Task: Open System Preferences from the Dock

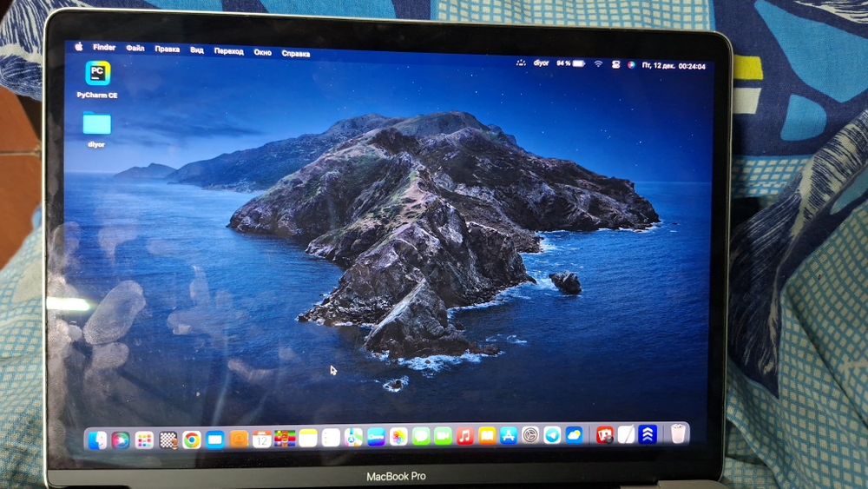Action: [530, 435]
